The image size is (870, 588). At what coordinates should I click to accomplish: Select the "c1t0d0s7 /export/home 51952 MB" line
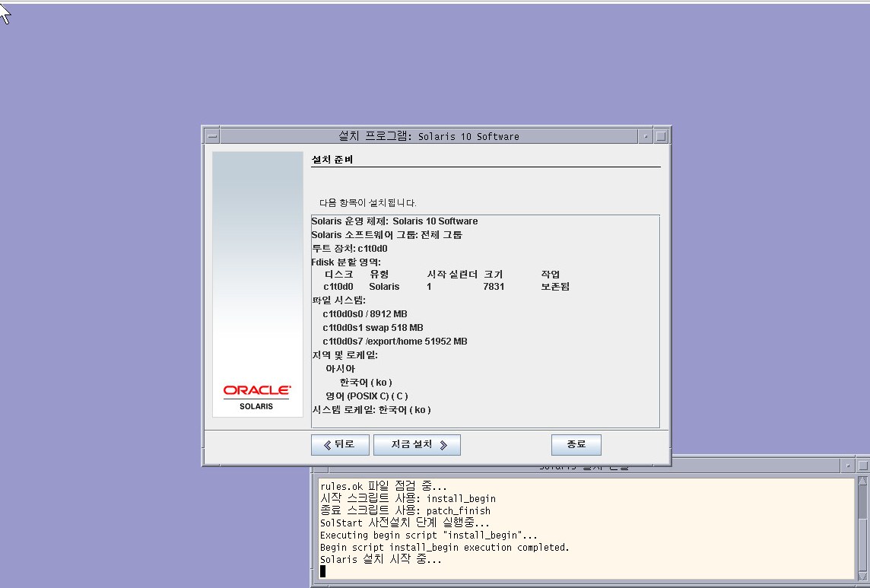pos(395,342)
